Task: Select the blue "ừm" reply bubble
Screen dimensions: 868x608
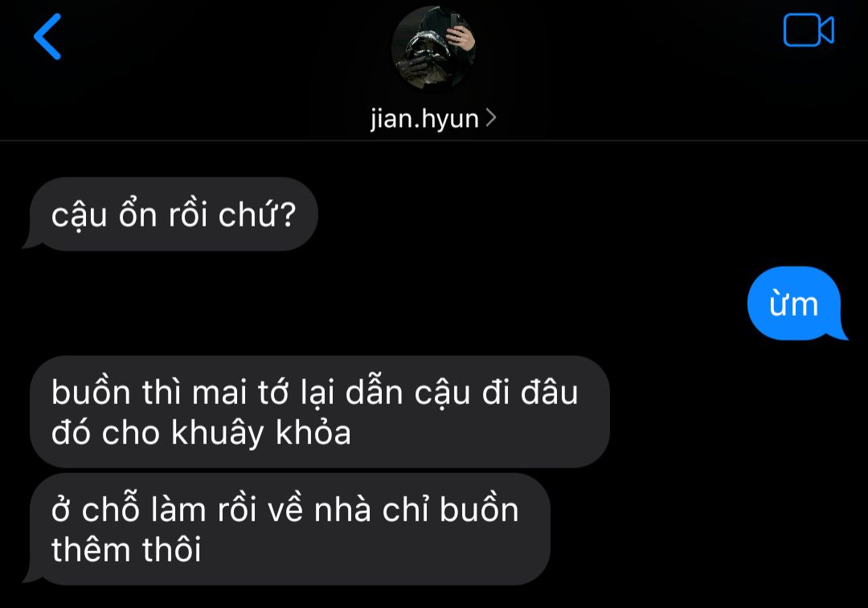Action: click(x=794, y=303)
